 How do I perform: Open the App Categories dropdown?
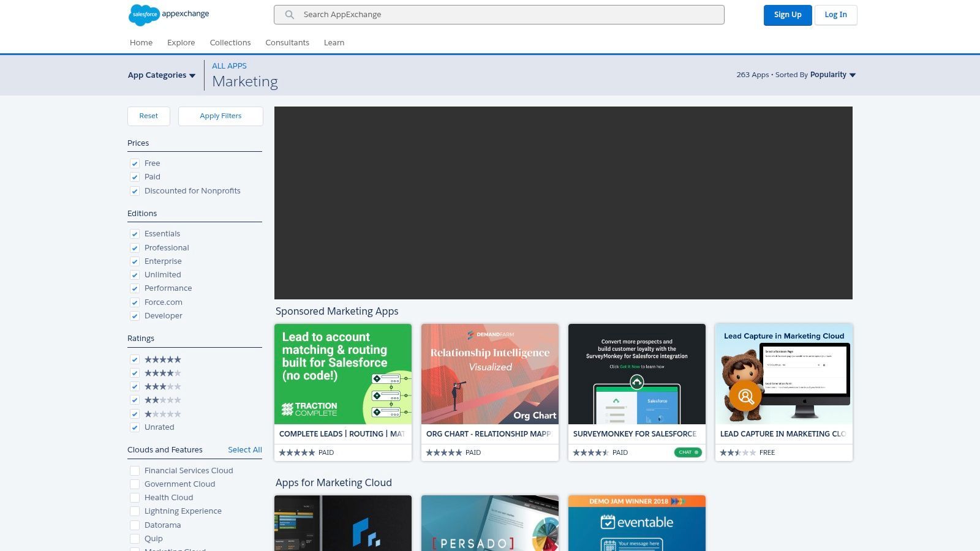(161, 75)
